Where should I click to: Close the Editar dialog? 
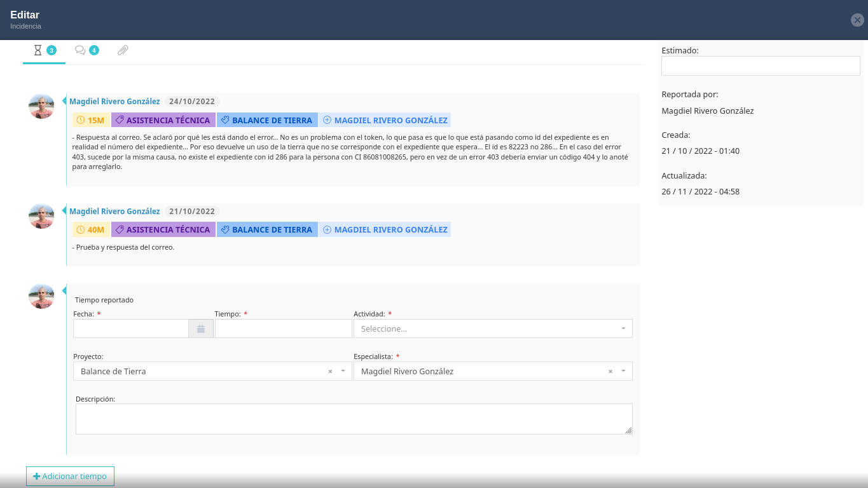[x=857, y=20]
